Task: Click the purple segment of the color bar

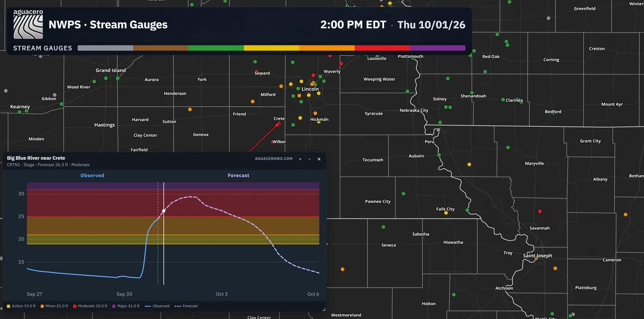Action: point(438,48)
